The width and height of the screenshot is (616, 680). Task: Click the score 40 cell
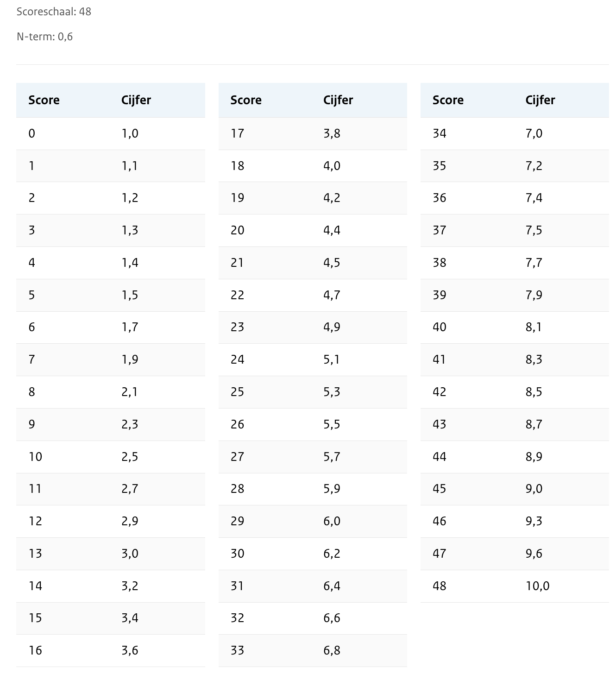point(440,327)
